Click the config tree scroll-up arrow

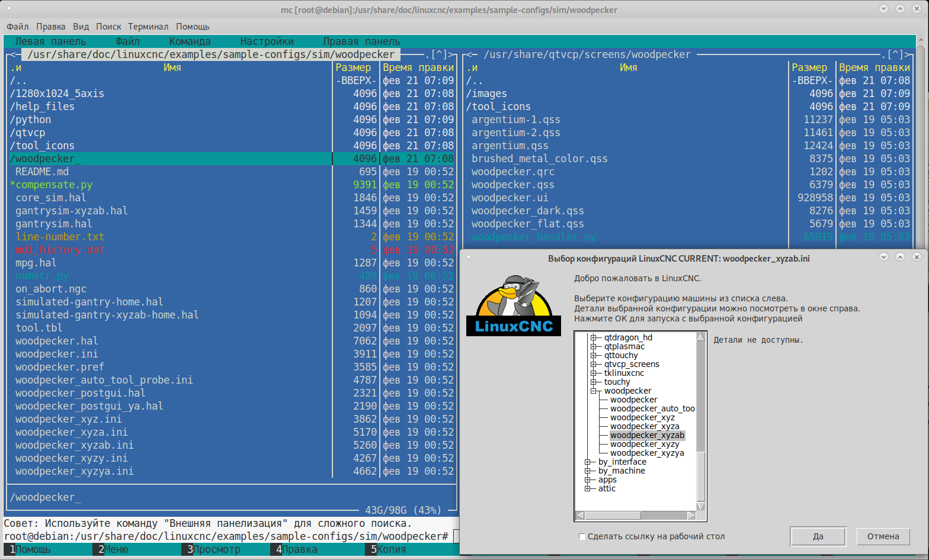pyautogui.click(x=701, y=337)
